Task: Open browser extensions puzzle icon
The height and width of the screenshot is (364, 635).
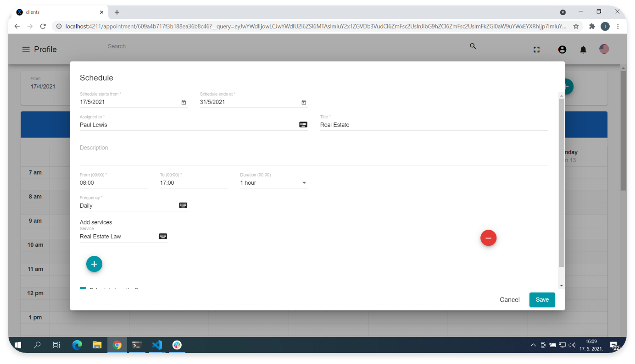Action: click(x=592, y=26)
